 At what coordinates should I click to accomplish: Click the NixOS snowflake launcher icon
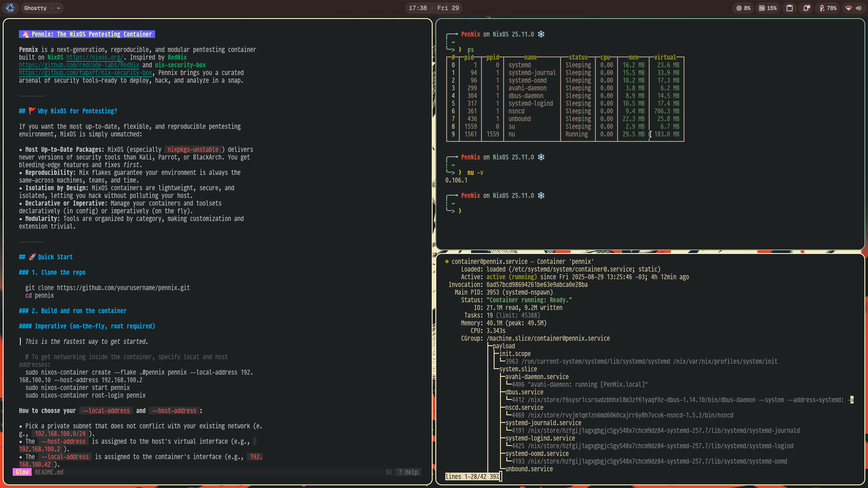click(x=10, y=8)
